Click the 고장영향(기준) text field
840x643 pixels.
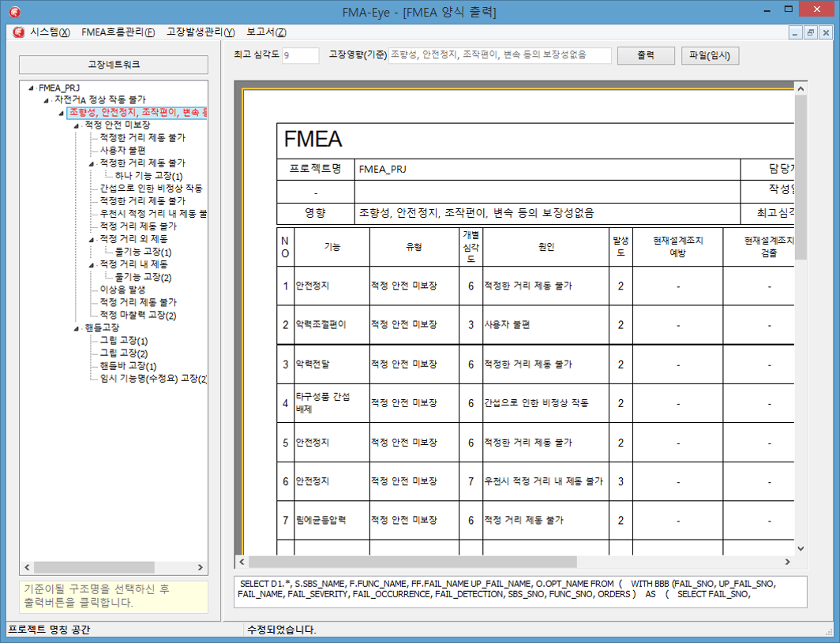(499, 55)
